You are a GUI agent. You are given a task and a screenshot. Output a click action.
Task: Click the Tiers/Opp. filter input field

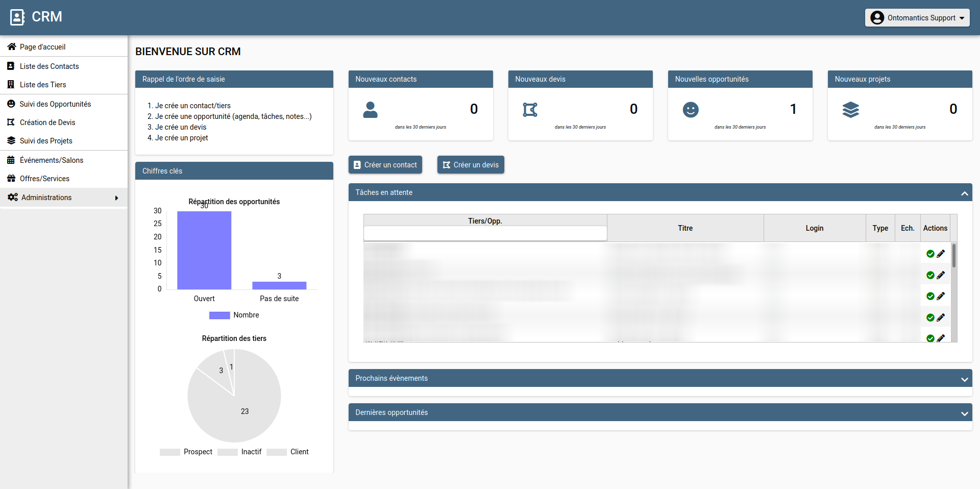click(485, 233)
